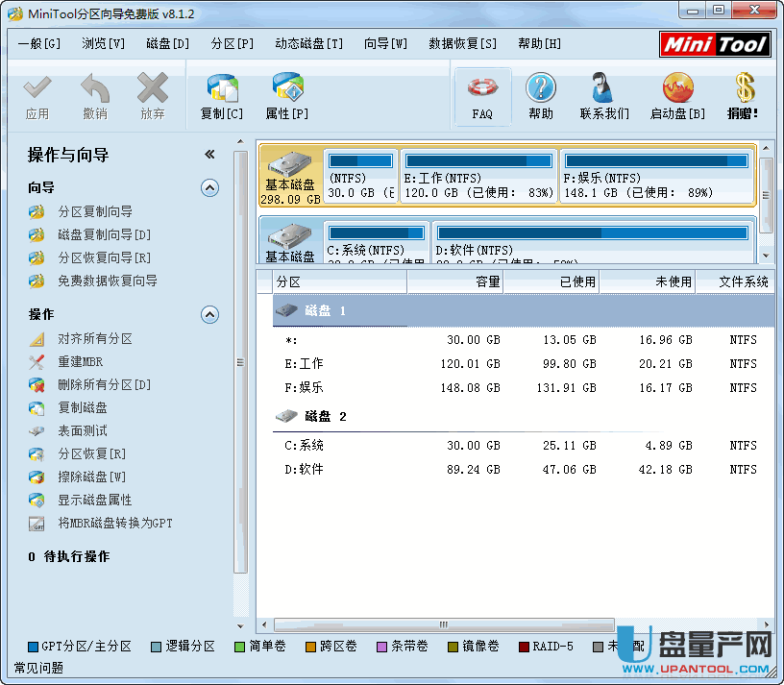
Task: Start the 分区复制向导 wizard
Action: [94, 211]
